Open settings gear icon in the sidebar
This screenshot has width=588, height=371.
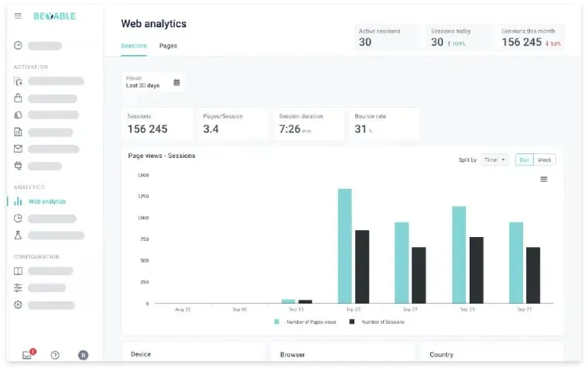(x=19, y=305)
